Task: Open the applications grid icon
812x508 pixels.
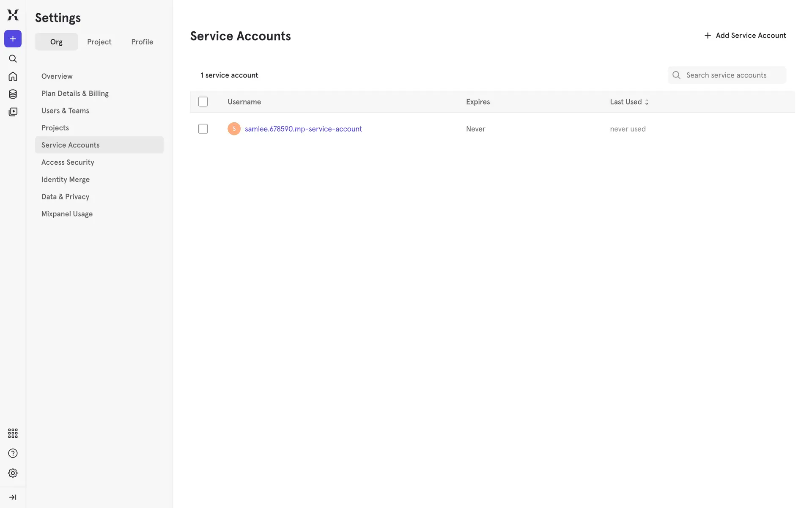Action: (13, 433)
